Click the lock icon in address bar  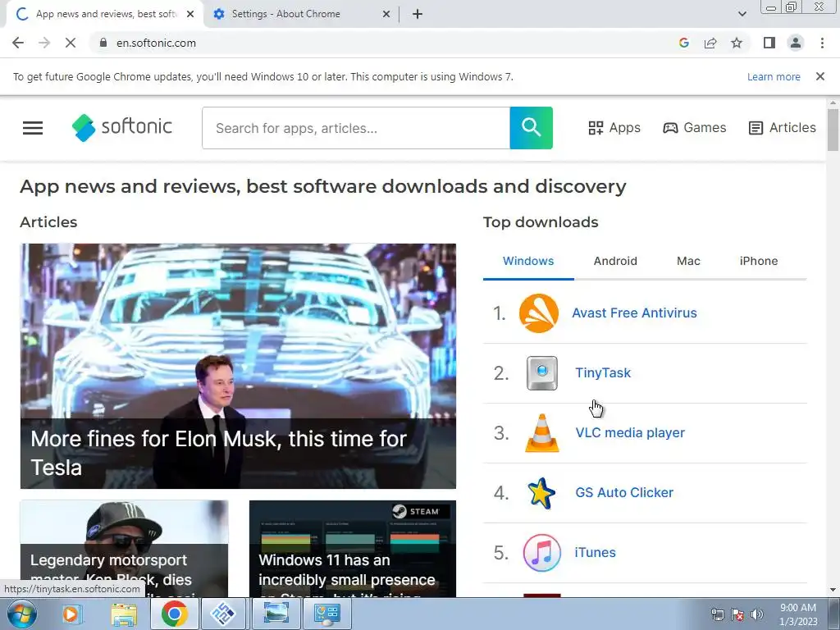click(103, 43)
